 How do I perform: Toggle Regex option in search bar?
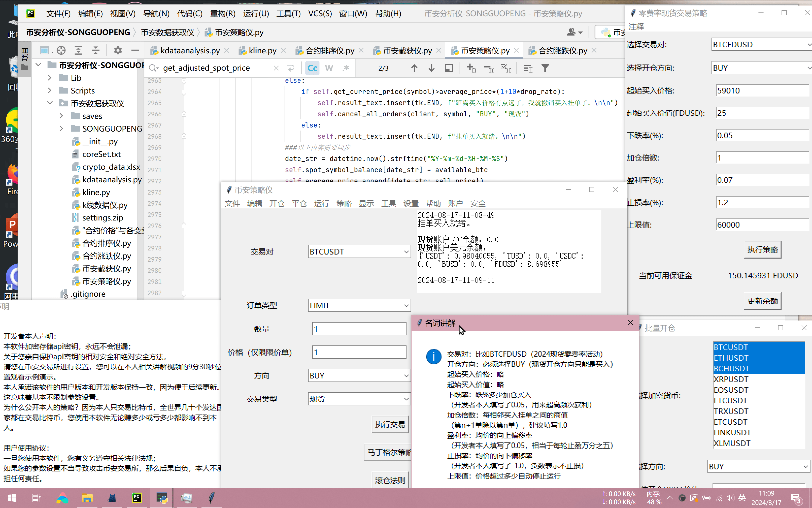tap(346, 68)
